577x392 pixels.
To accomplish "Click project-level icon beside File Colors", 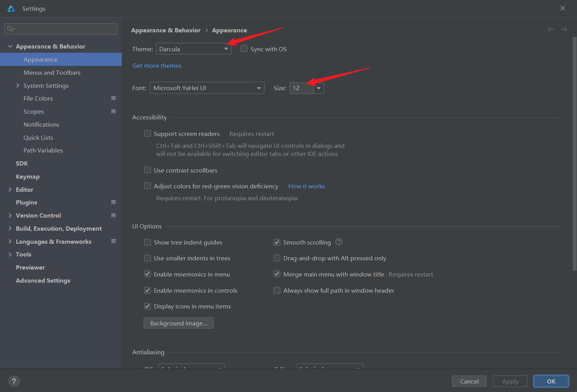I will [x=114, y=98].
